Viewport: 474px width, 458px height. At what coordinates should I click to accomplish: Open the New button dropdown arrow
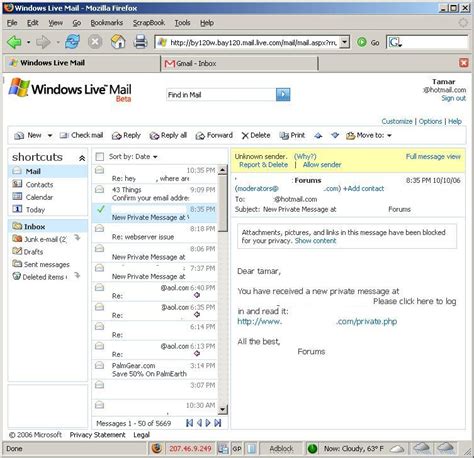click(x=50, y=136)
